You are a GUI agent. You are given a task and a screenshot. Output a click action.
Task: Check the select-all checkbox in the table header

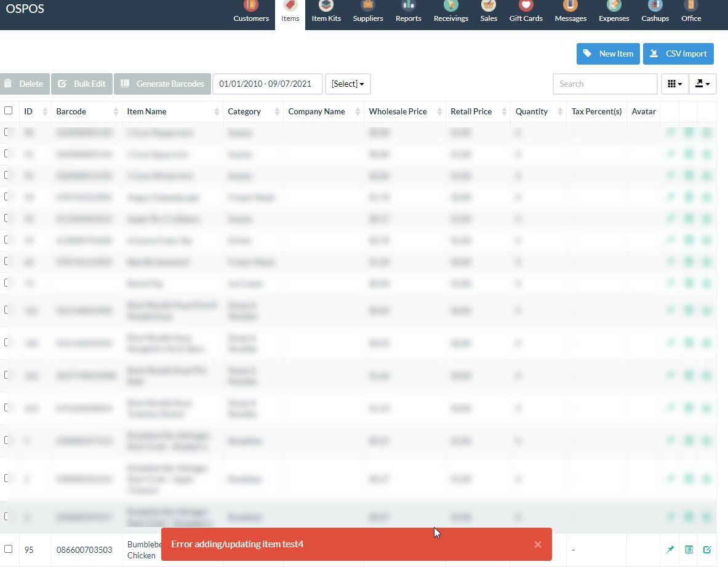pyautogui.click(x=9, y=110)
